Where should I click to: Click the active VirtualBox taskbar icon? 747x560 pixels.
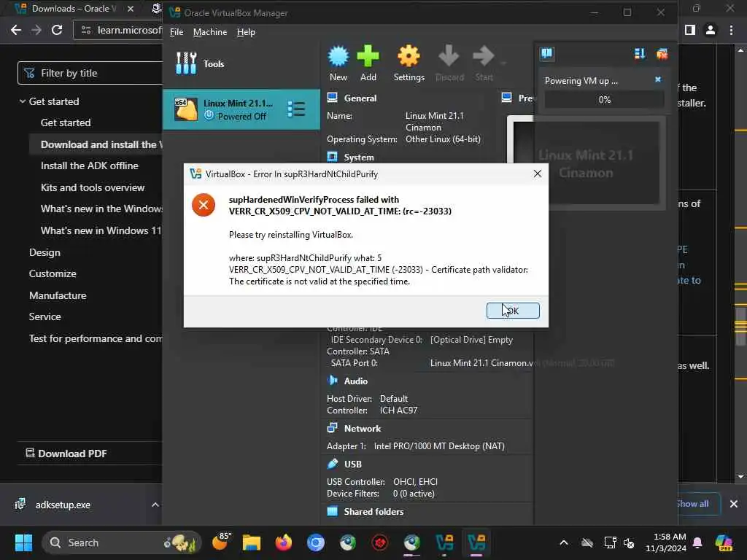coord(476,542)
